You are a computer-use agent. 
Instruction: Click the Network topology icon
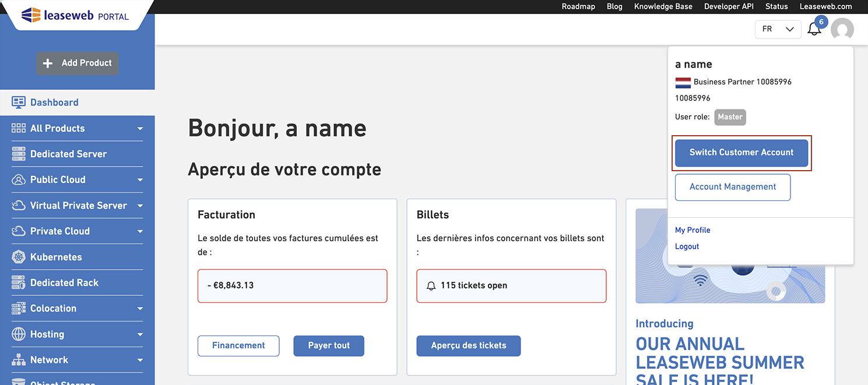click(19, 360)
